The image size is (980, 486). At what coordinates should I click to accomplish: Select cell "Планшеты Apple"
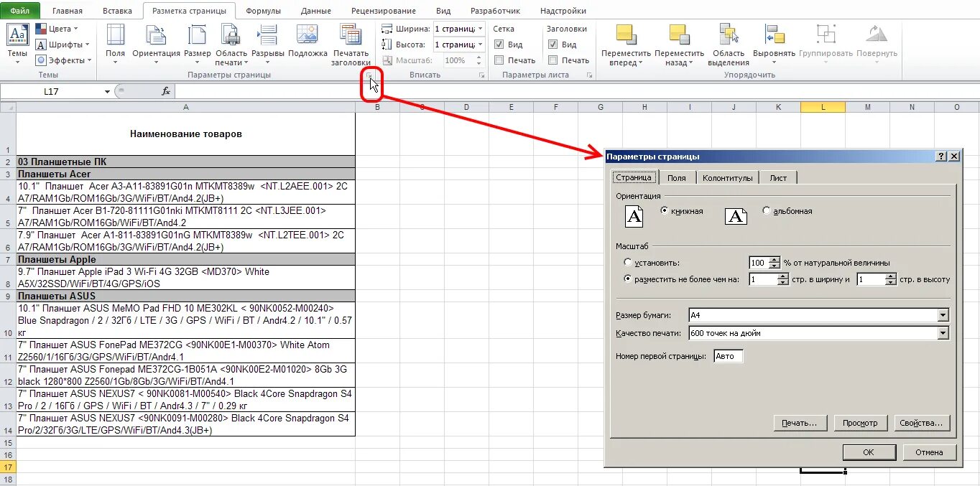tap(185, 259)
